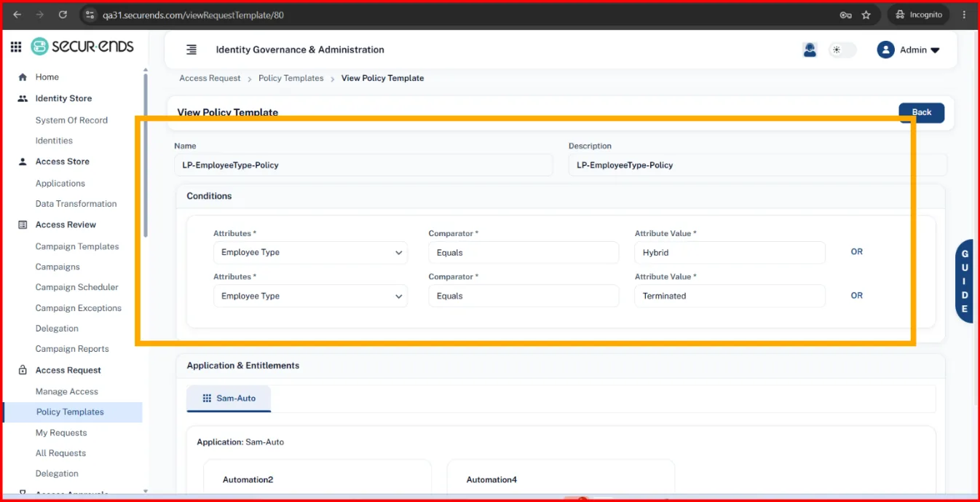Click the password key icon in address bar

(x=845, y=15)
